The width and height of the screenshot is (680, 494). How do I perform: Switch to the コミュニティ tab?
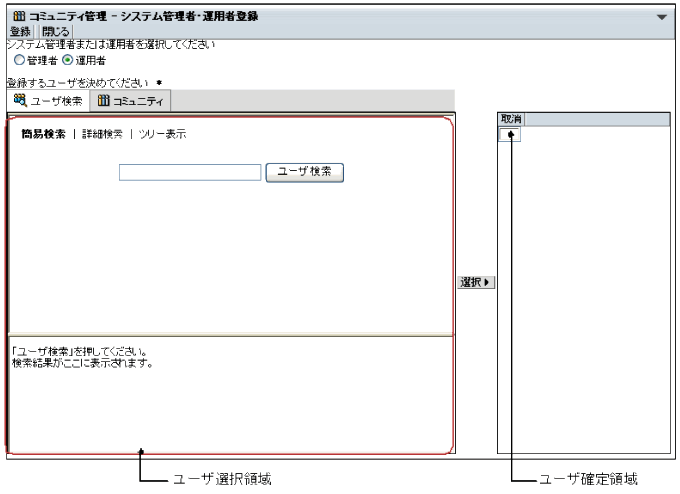coord(131,101)
